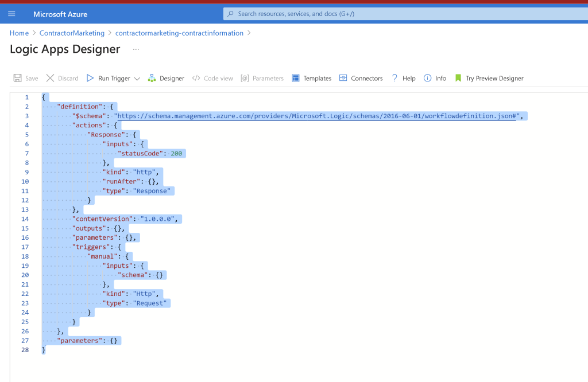Click the "statusCode" key
The width and height of the screenshot is (588, 382).
[x=140, y=154]
